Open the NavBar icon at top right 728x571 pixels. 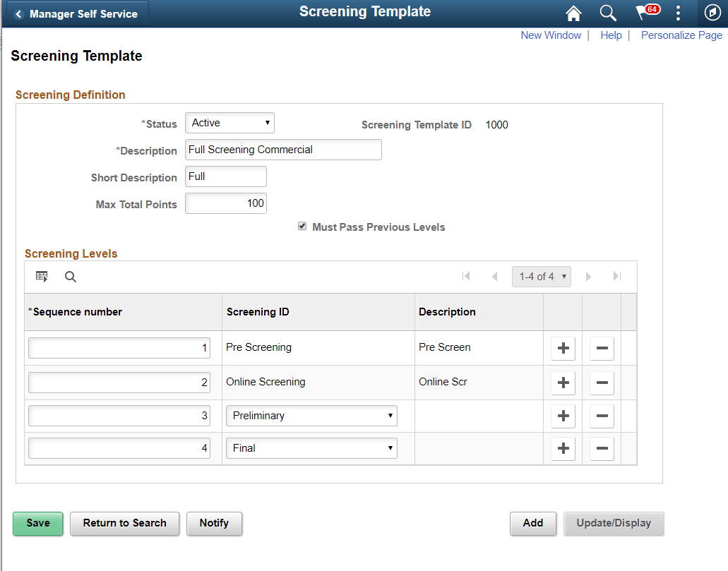click(x=712, y=13)
